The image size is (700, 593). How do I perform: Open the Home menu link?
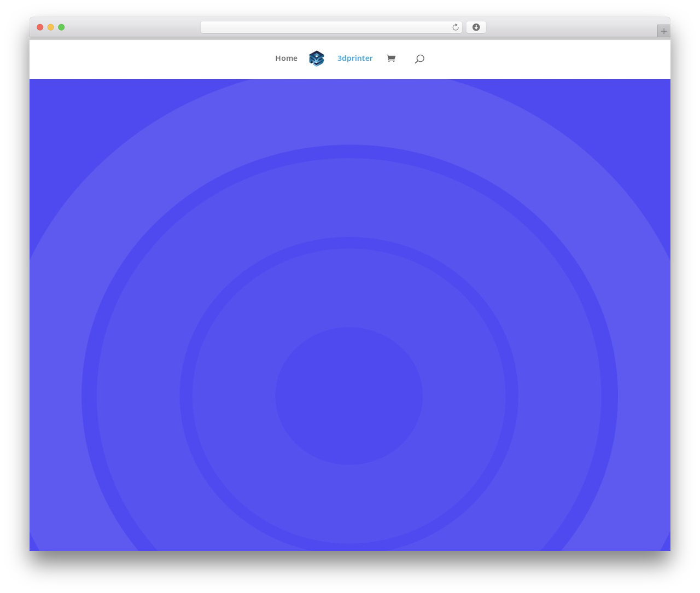click(x=286, y=58)
